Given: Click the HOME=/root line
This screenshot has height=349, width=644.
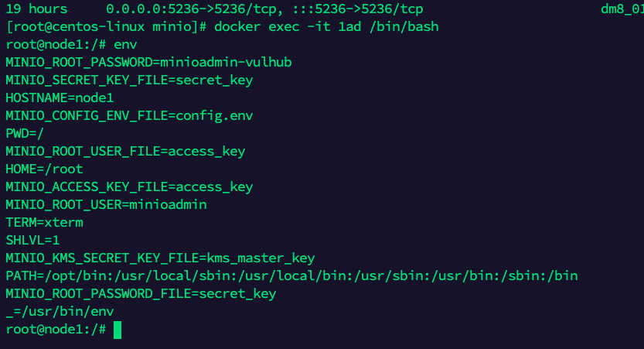Looking at the screenshot, I should click(44, 169).
